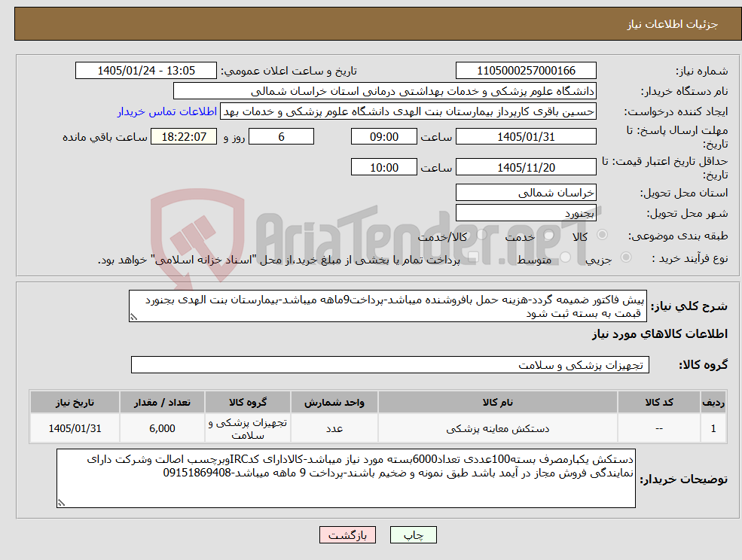Click the اطلاعات کالاهای مورد نیاز section heading
The width and height of the screenshot is (742, 560).
[660, 334]
